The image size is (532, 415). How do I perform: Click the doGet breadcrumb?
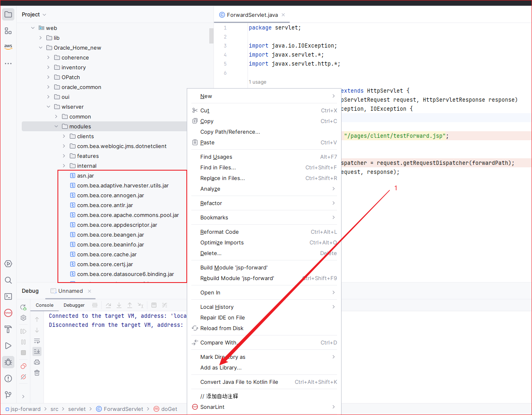tap(165, 409)
